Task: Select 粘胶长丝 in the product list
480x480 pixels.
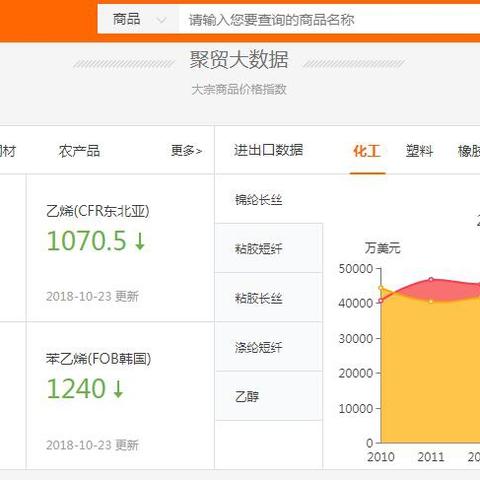Action: pos(269,297)
